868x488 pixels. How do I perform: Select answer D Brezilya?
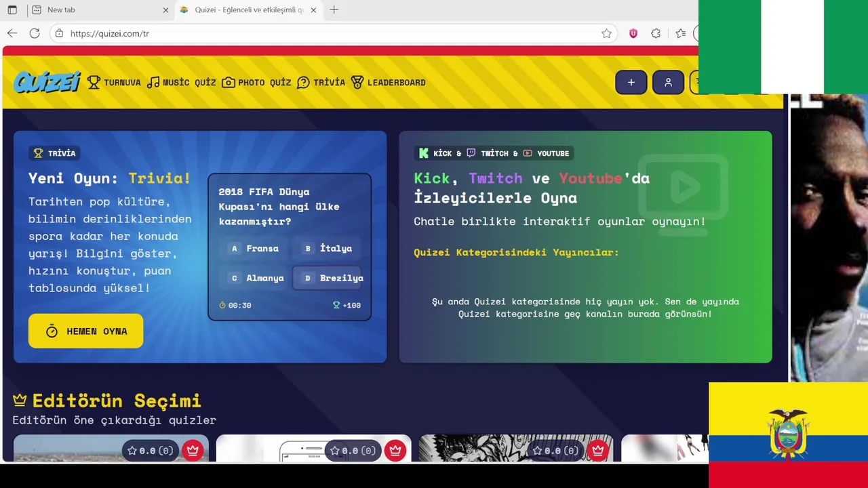[x=329, y=278]
